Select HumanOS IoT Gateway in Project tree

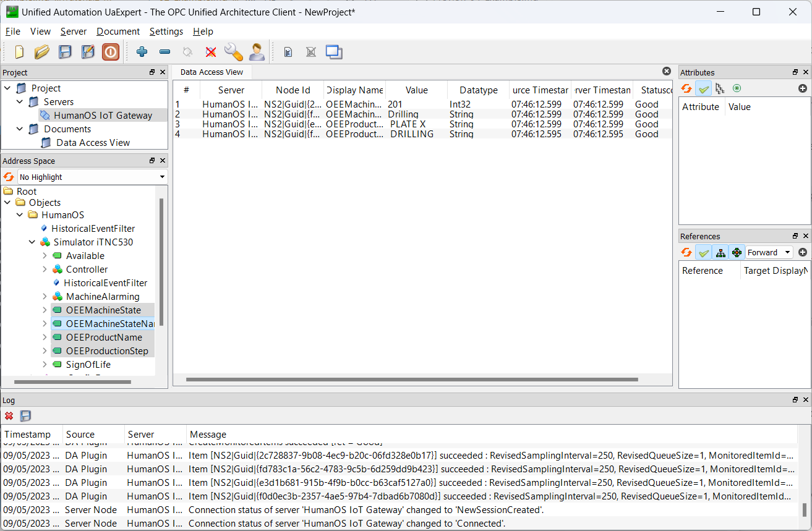tap(103, 116)
